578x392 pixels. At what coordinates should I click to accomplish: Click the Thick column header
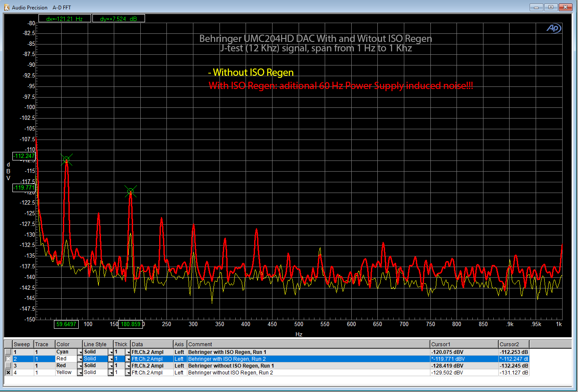122,344
